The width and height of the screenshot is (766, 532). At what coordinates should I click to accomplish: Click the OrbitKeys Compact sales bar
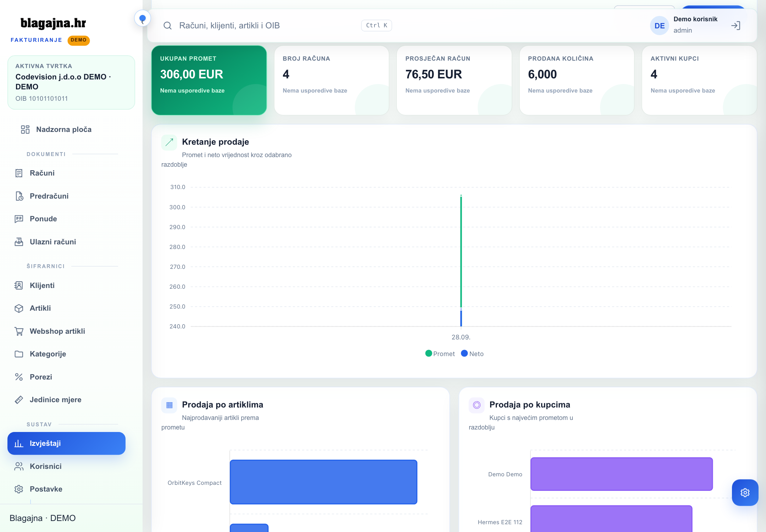pos(323,482)
